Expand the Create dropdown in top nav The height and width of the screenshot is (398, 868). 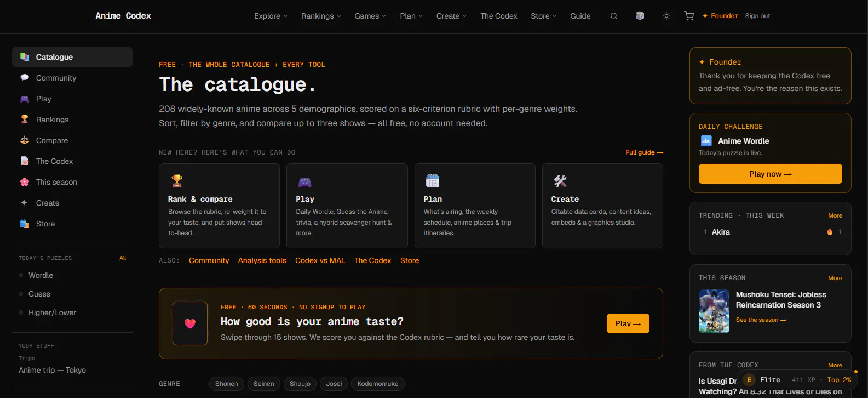click(451, 16)
